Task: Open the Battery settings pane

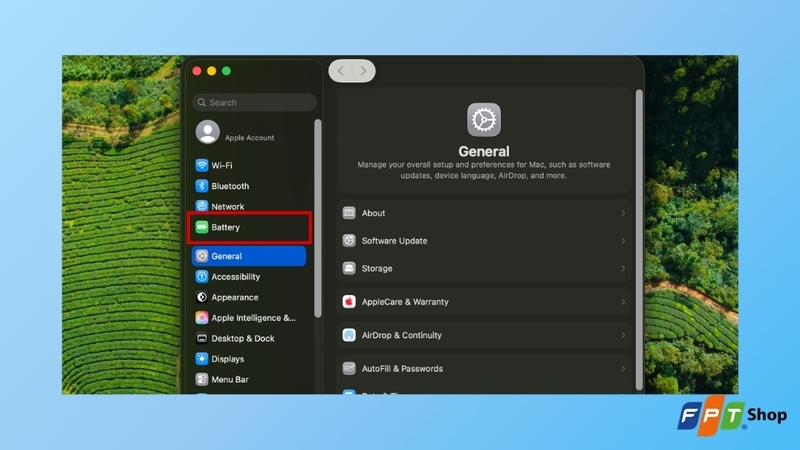Action: pyautogui.click(x=249, y=227)
